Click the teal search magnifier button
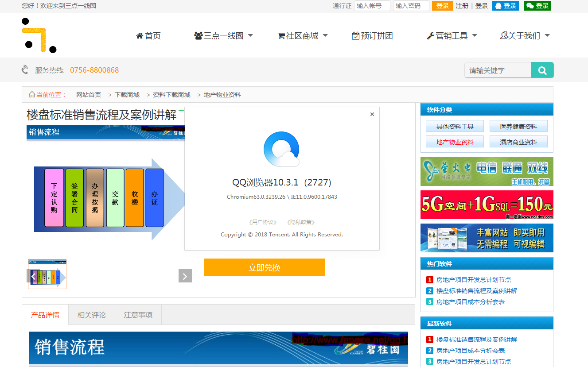 (x=542, y=70)
